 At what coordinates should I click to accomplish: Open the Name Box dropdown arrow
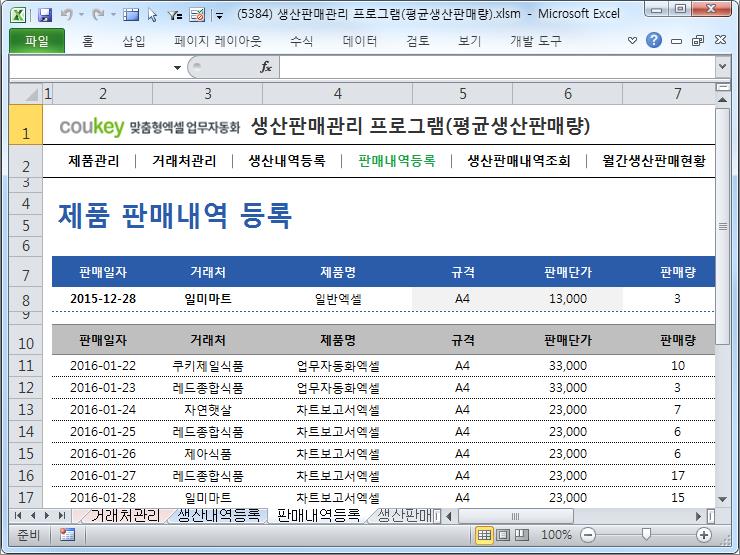[x=177, y=67]
